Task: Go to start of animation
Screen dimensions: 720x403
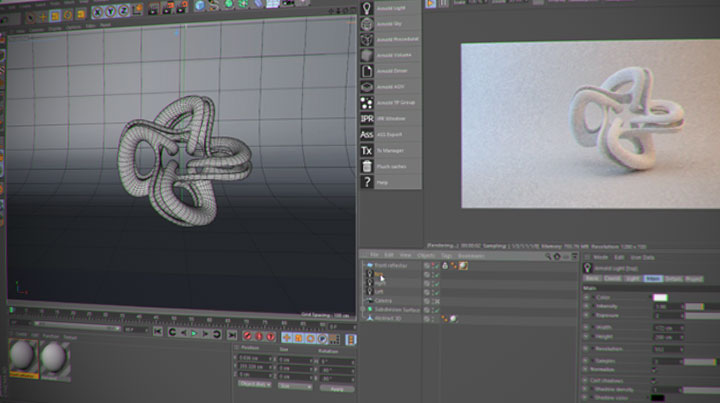Action: click(158, 332)
